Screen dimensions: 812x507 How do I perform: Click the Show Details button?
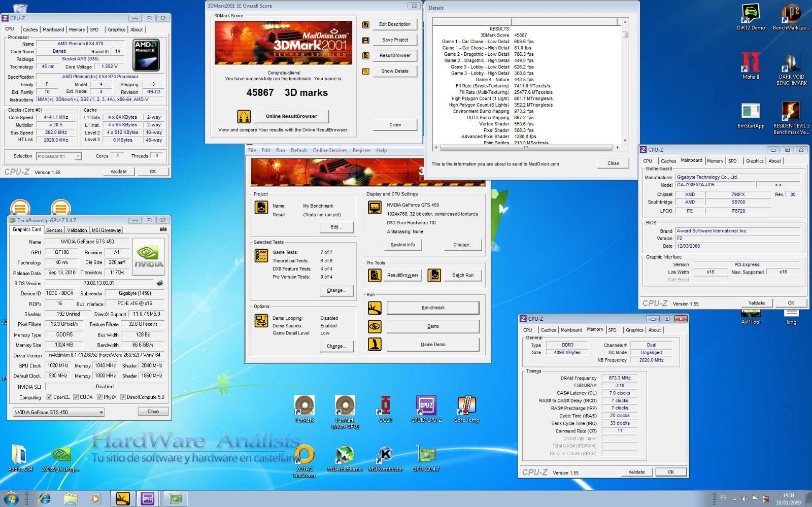395,71
